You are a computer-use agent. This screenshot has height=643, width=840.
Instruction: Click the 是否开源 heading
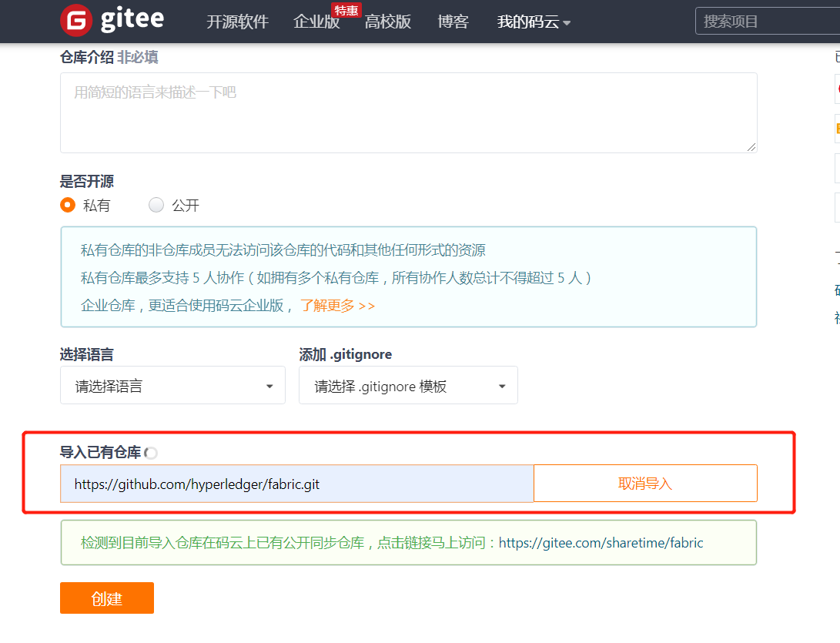(x=87, y=181)
